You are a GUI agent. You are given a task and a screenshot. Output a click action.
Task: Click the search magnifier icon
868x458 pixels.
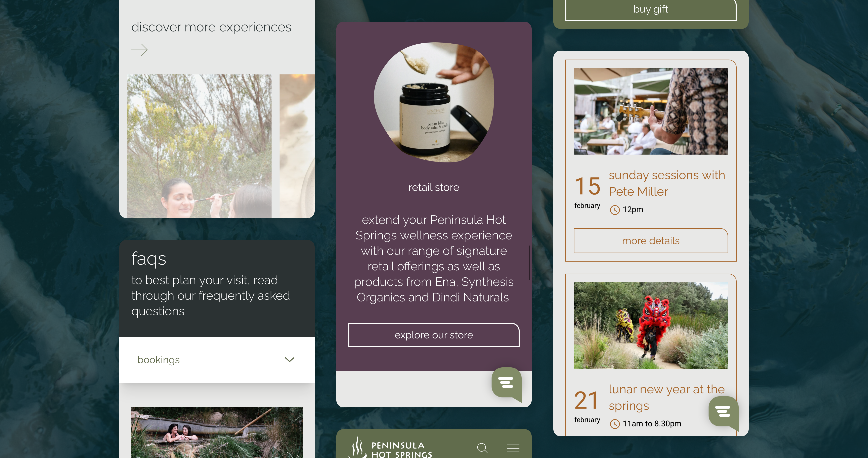tap(482, 448)
